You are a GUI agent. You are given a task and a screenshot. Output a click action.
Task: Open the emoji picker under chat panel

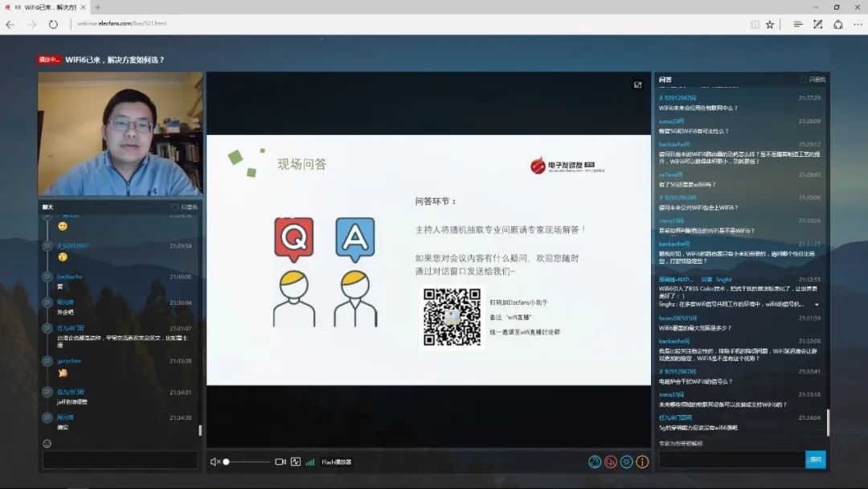46,442
